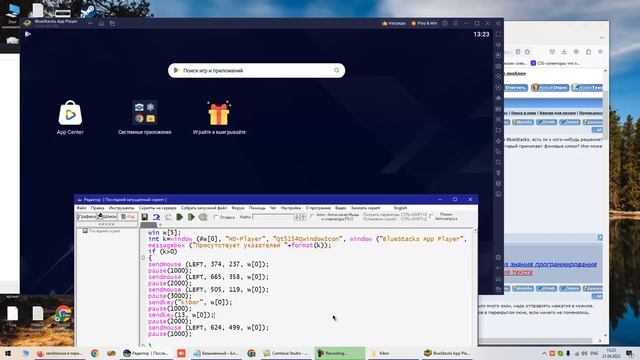The height and width of the screenshot is (360, 640).
Task: Click the downloads icon in browser toolbar
Action: tap(564, 52)
